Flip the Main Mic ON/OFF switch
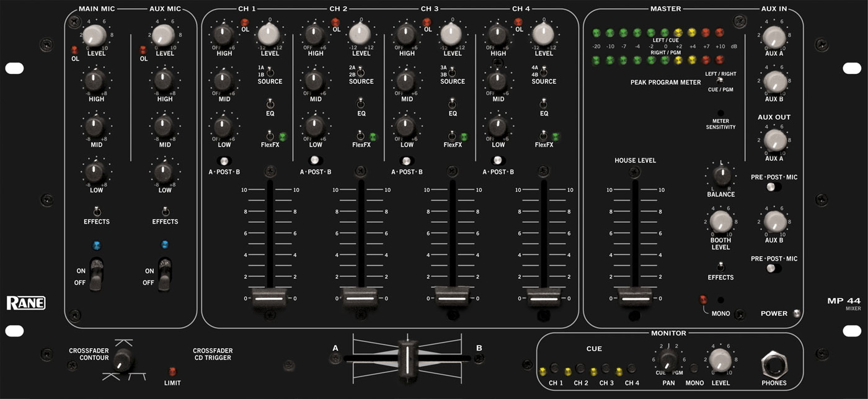The width and height of the screenshot is (868, 399). pyautogui.click(x=95, y=274)
